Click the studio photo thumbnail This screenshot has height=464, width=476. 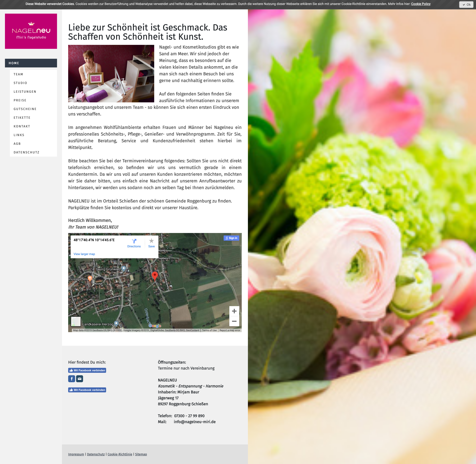[x=111, y=74]
